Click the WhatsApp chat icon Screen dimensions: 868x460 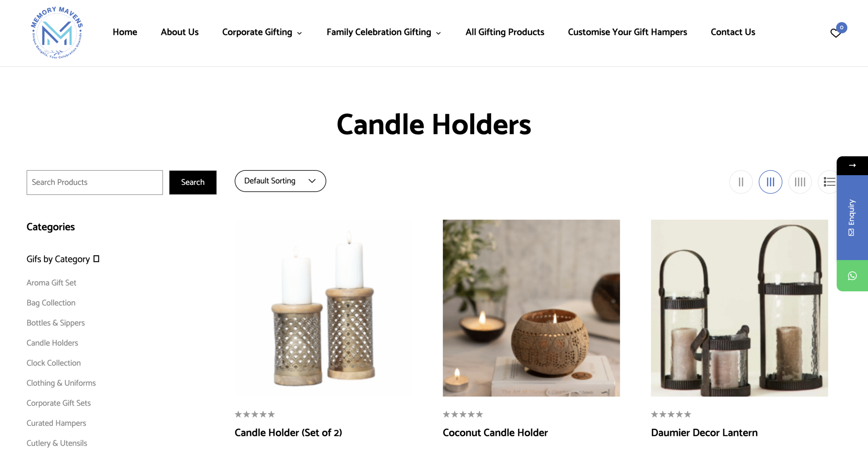[x=852, y=276]
